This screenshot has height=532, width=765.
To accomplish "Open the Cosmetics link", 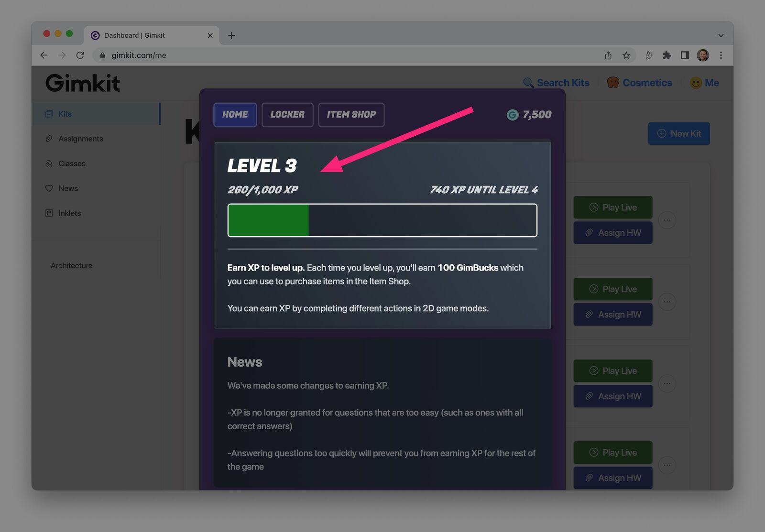I will point(640,83).
